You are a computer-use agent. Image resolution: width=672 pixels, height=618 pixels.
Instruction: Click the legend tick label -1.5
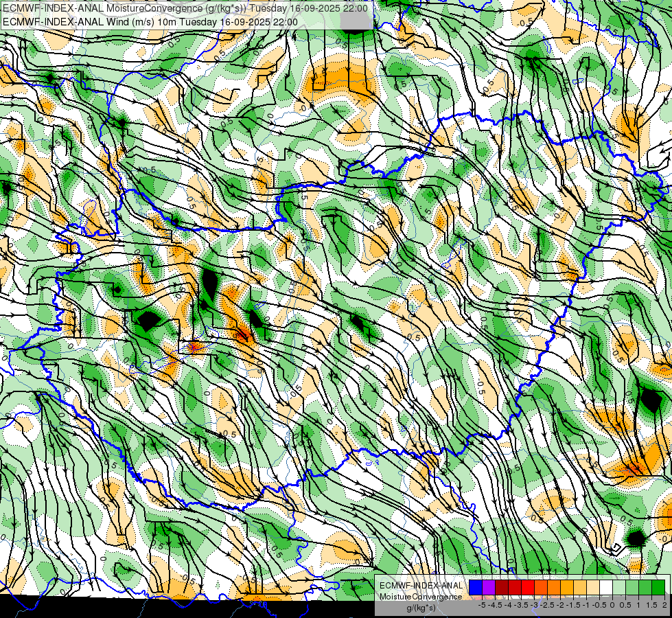pyautogui.click(x=575, y=605)
